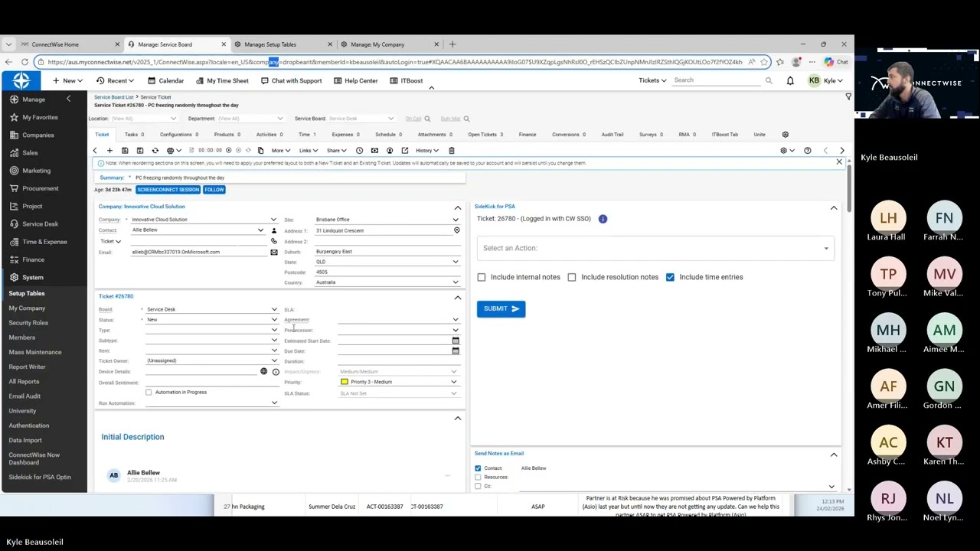This screenshot has height=551, width=980.
Task: Switch to the Audit Trail tab
Action: point(612,135)
